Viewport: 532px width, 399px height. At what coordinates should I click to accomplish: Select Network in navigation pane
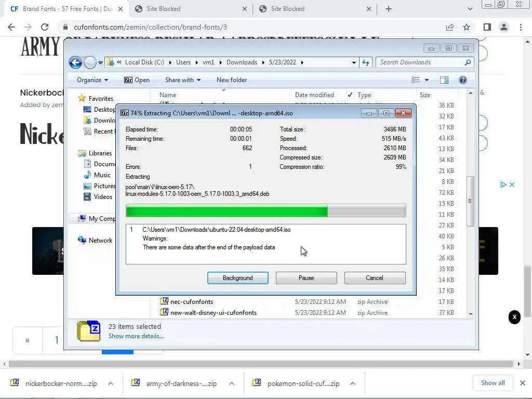point(100,240)
